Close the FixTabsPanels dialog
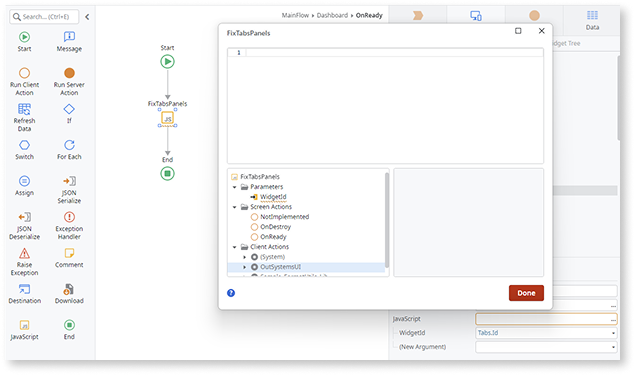The height and width of the screenshot is (375, 635). coord(541,31)
